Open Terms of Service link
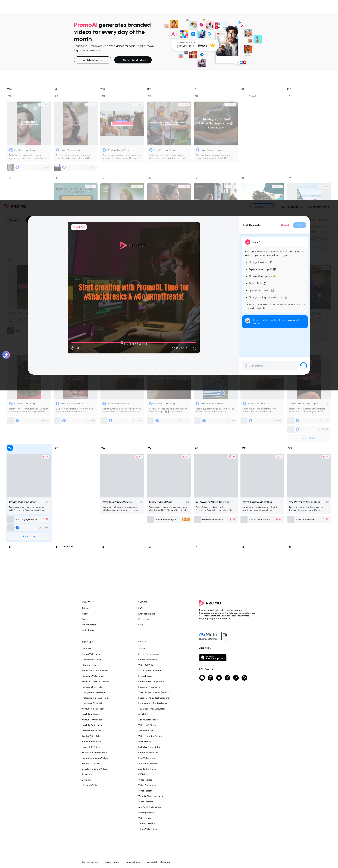 [x=90, y=862]
